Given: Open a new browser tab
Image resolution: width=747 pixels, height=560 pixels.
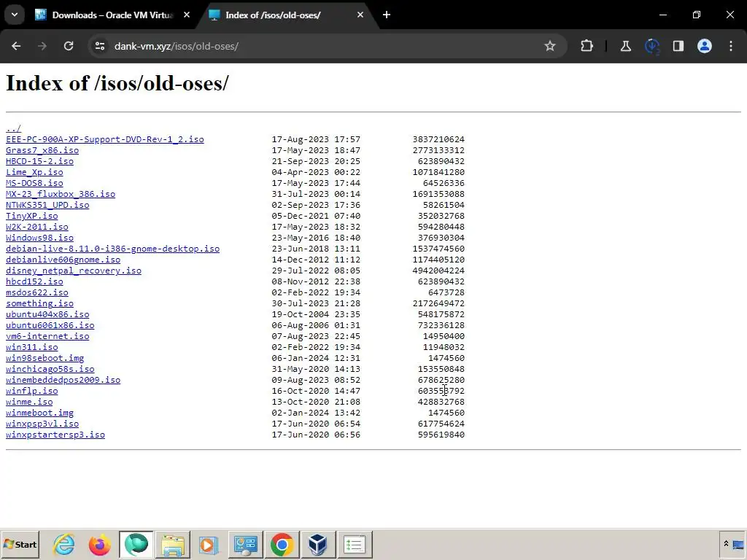Looking at the screenshot, I should [x=387, y=15].
